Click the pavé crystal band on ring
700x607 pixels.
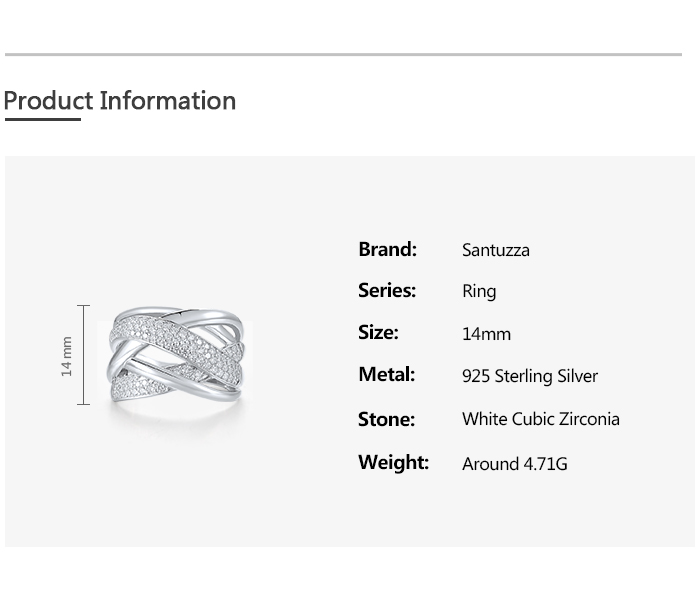[150, 330]
